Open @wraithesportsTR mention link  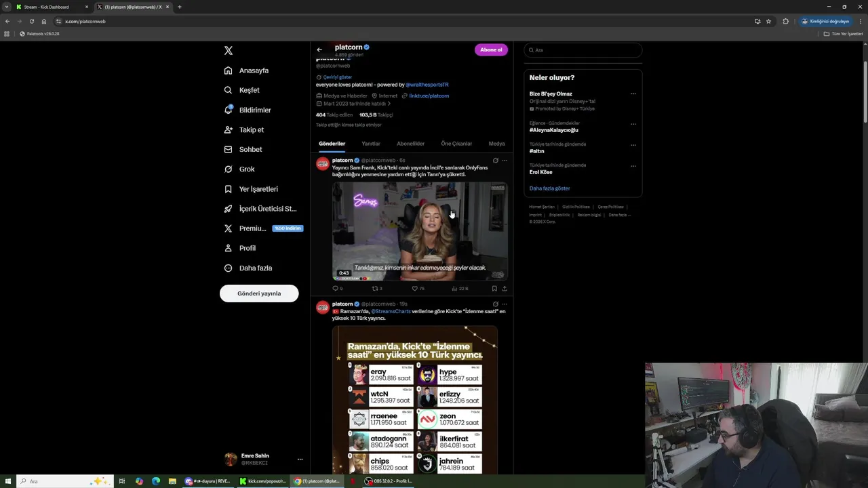(427, 85)
